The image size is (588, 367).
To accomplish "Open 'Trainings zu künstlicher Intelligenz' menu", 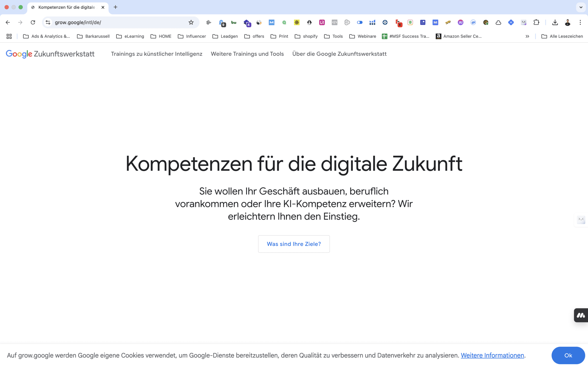I will (156, 54).
